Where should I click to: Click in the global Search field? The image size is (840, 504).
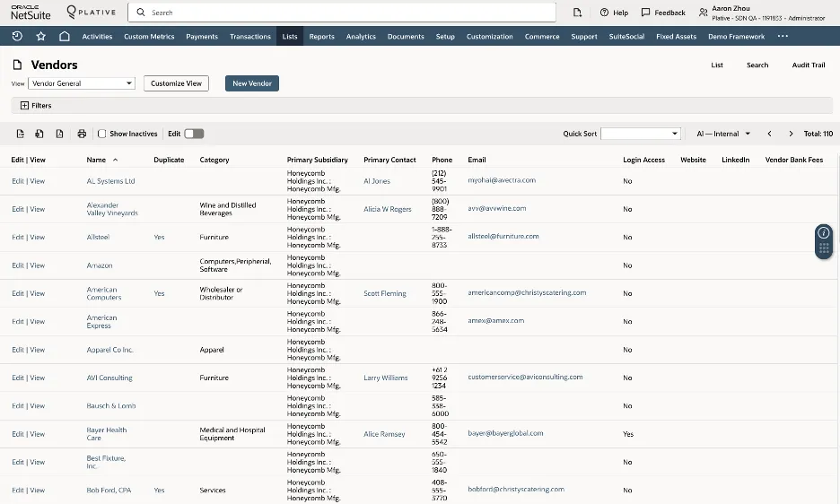click(342, 13)
